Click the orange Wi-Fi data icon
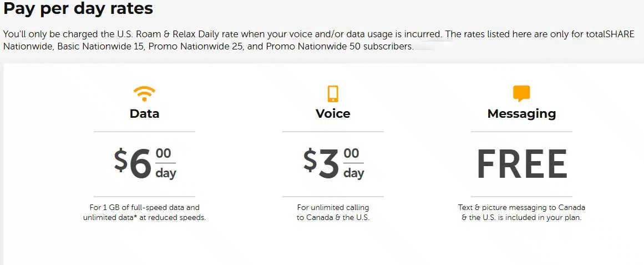The width and height of the screenshot is (644, 265). click(x=144, y=94)
